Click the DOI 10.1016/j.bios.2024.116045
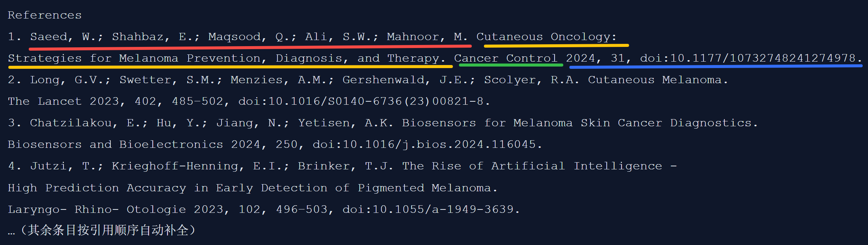The image size is (868, 245). [427, 144]
